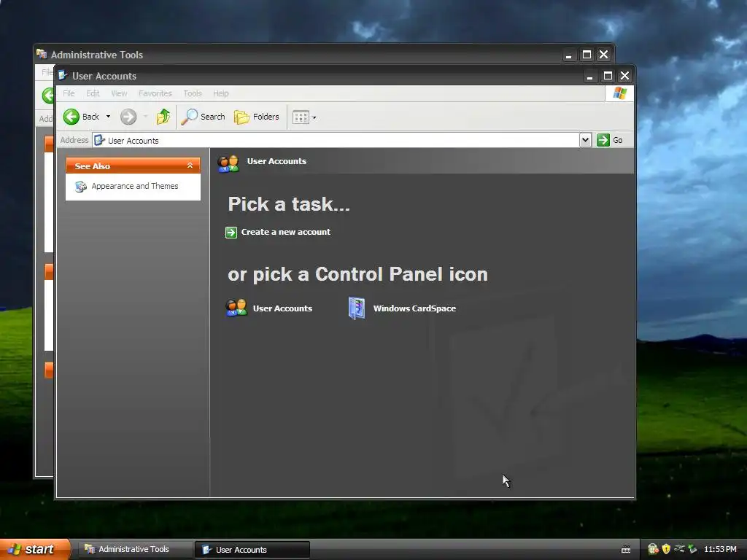Open the Search pane
Viewport: 747px width, 560px height.
click(203, 117)
